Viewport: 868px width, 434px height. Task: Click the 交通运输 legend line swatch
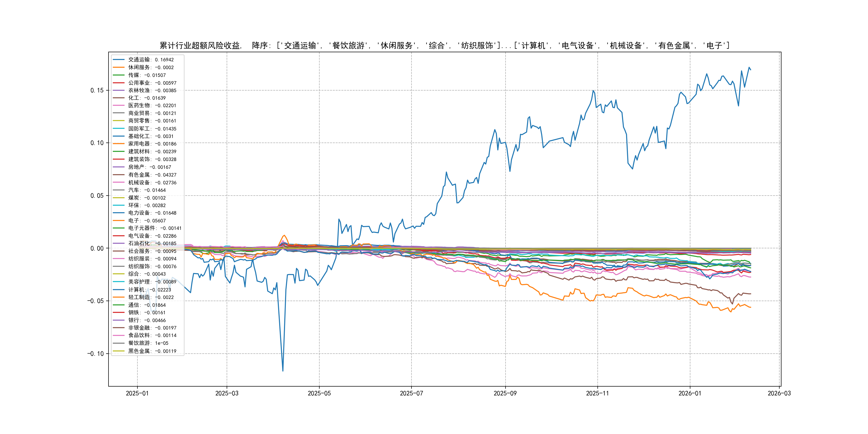(119, 60)
